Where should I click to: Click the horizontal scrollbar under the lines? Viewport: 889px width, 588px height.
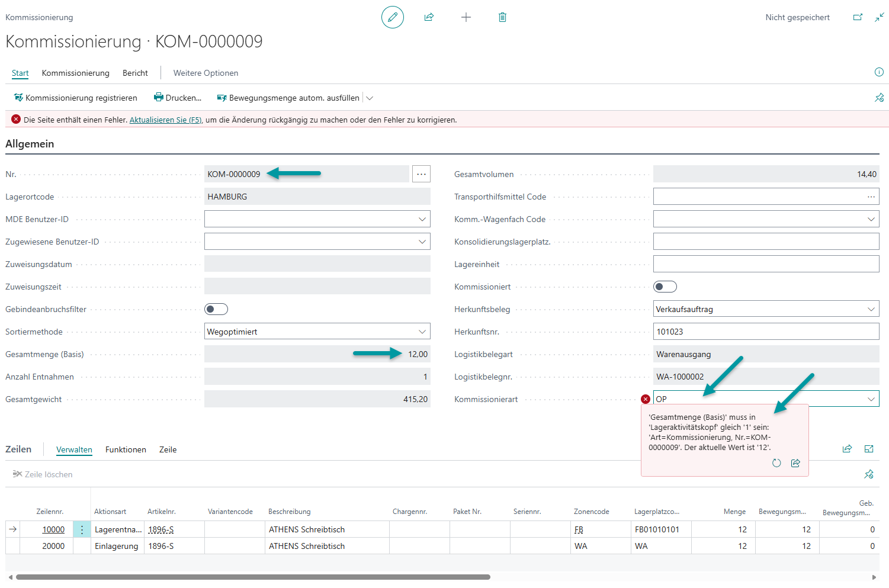coord(253,577)
